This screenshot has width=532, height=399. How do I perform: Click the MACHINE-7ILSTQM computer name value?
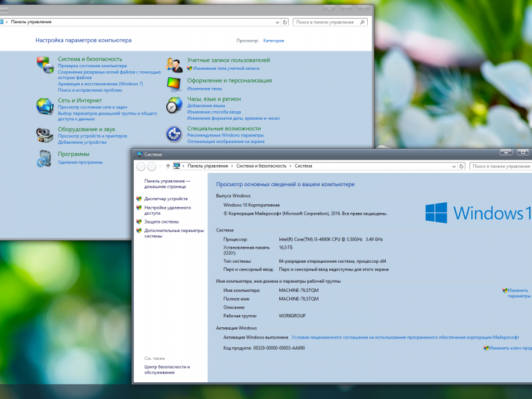(x=299, y=291)
